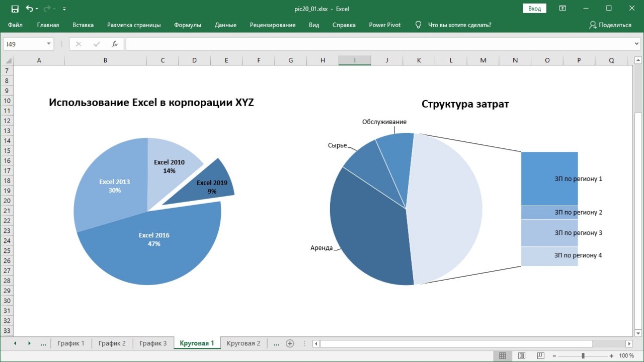Click the lightbulb Tell Me icon
This screenshot has width=644, height=362.
coord(418,25)
